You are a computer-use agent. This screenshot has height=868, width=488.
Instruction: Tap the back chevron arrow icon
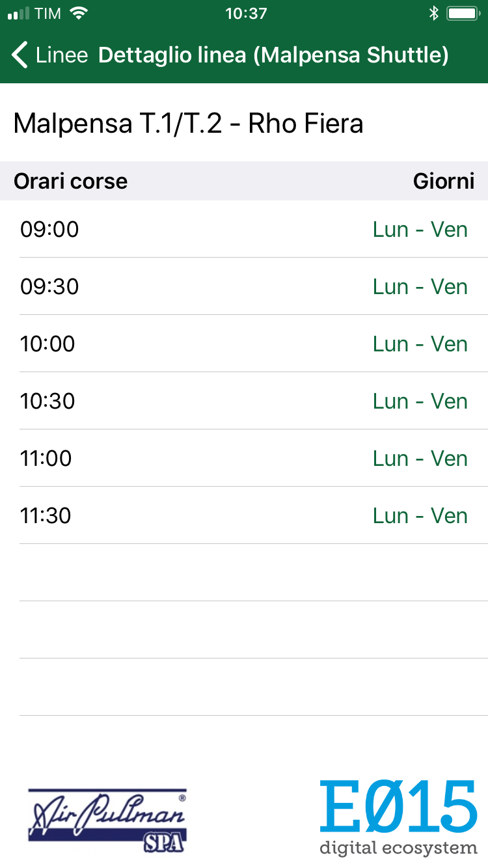point(20,55)
